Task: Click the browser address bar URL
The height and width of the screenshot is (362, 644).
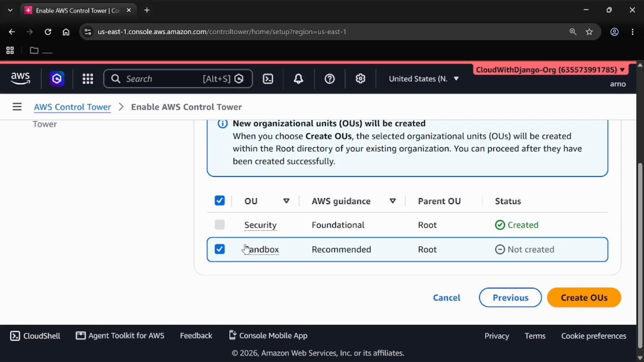Action: click(x=222, y=32)
